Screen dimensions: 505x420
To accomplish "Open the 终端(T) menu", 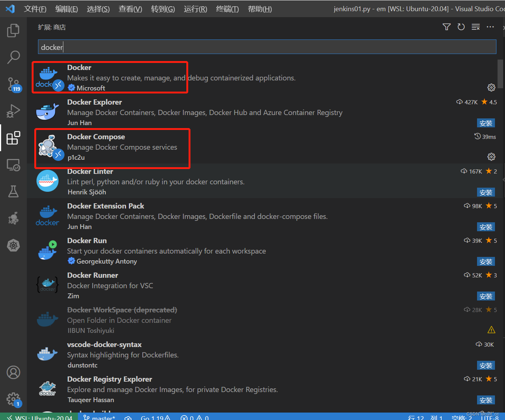I will tap(227, 9).
